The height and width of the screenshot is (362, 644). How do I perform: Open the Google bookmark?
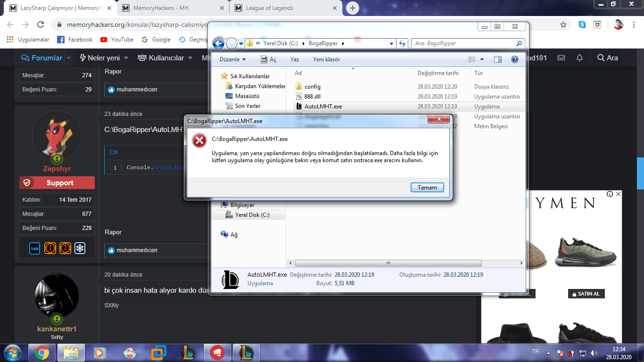(x=156, y=40)
